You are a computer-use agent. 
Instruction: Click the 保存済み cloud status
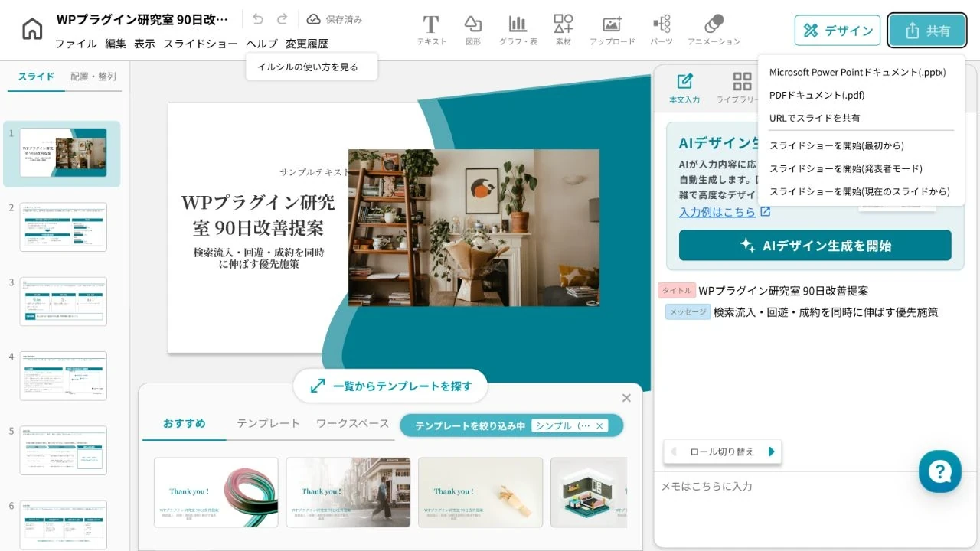click(x=335, y=19)
